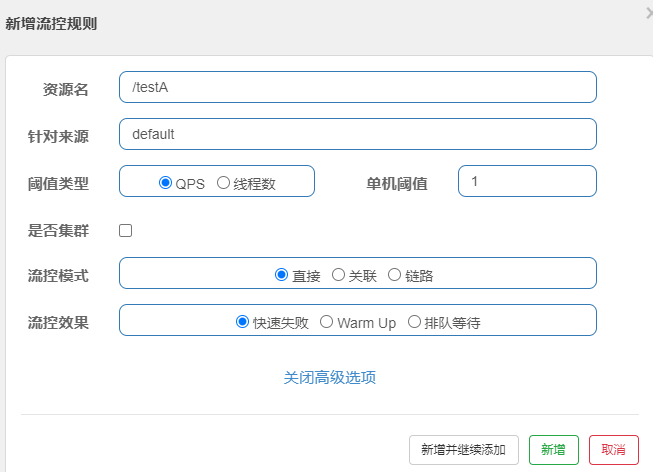Viewport: 653px width, 472px height.
Task: Click the 新增流控规则 dialog title
Action: coord(51,24)
